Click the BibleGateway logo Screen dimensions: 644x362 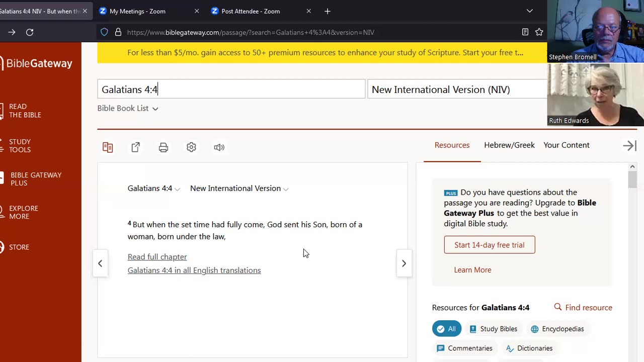click(37, 63)
